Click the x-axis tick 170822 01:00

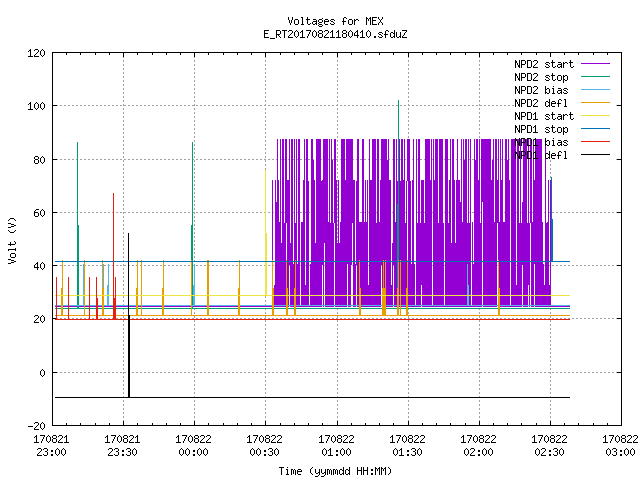[336, 446]
